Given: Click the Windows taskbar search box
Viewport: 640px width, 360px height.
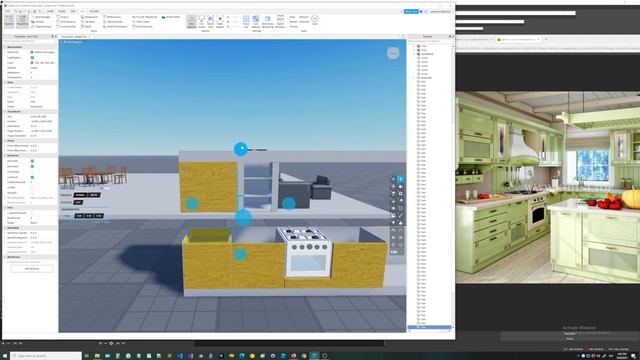Looking at the screenshot, I should point(46,356).
